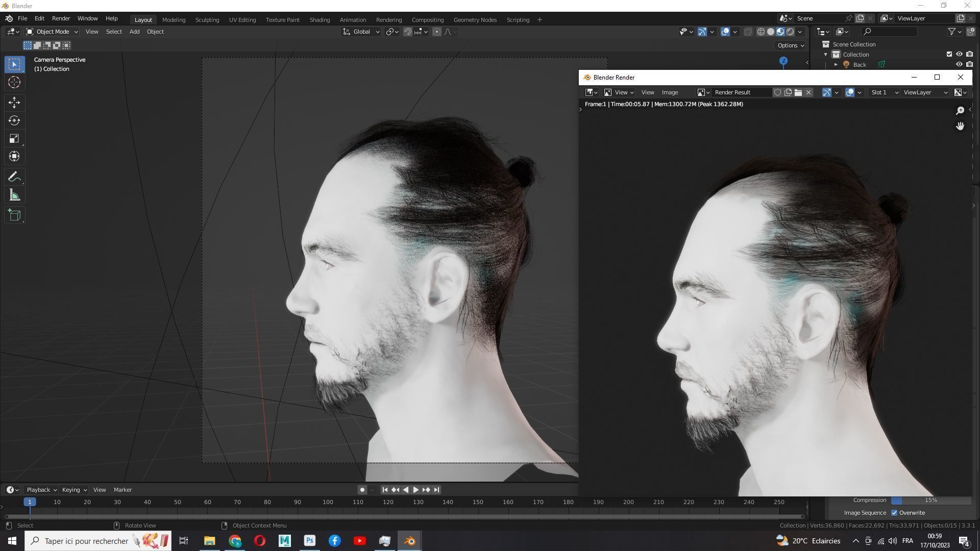The height and width of the screenshot is (551, 980).
Task: Open ViewLayer dropdown in render window
Action: click(x=925, y=92)
